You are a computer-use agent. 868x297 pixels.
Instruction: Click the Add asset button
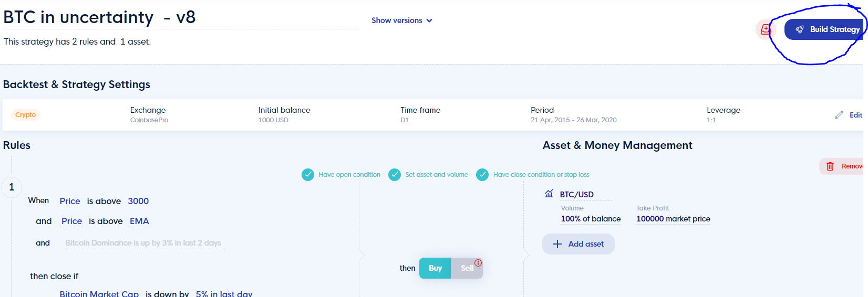578,244
